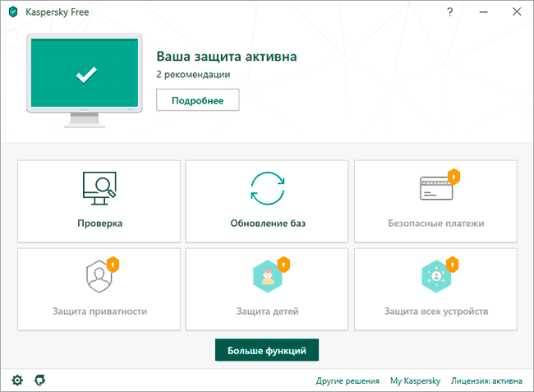Image resolution: width=534 pixels, height=392 pixels.
Task: Click the 2 рекомендации text
Action: (193, 75)
